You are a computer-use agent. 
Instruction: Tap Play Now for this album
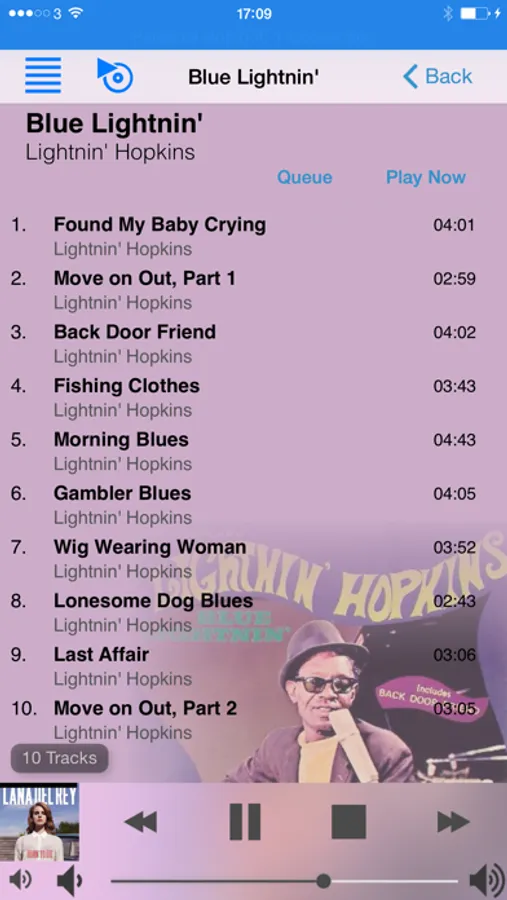425,177
